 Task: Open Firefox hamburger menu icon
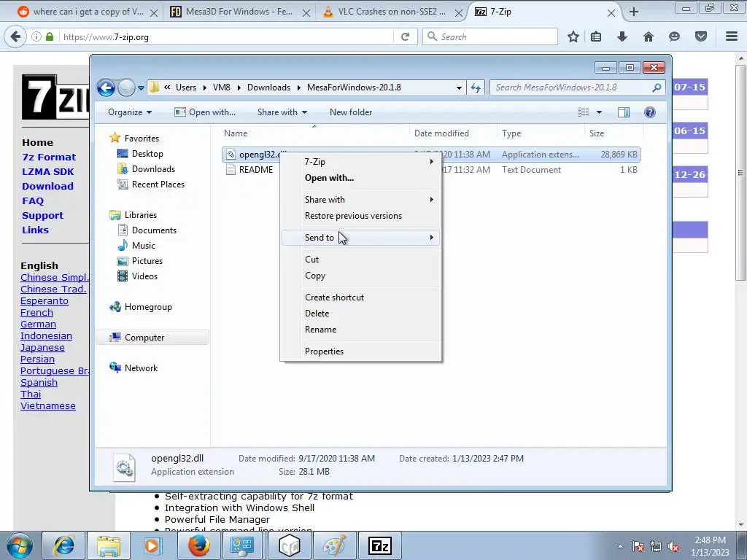[x=732, y=36]
